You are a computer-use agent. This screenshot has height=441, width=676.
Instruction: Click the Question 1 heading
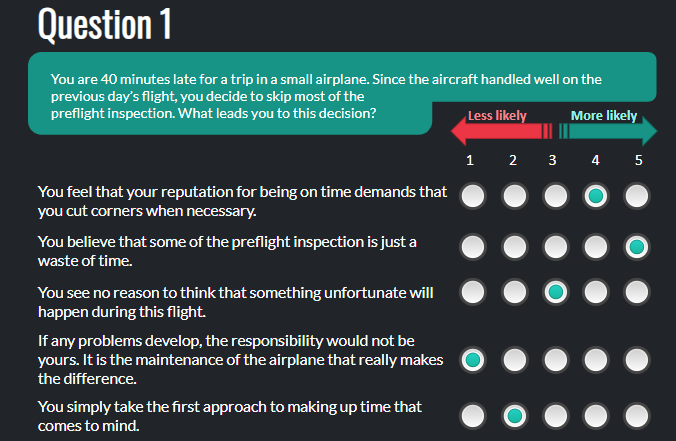(105, 24)
